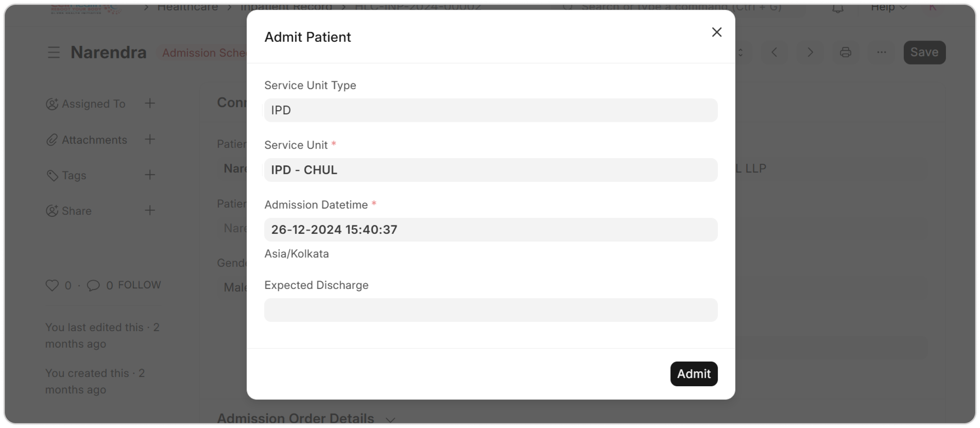Close the Admit Patient dialog
980x428 pixels.
click(x=717, y=32)
